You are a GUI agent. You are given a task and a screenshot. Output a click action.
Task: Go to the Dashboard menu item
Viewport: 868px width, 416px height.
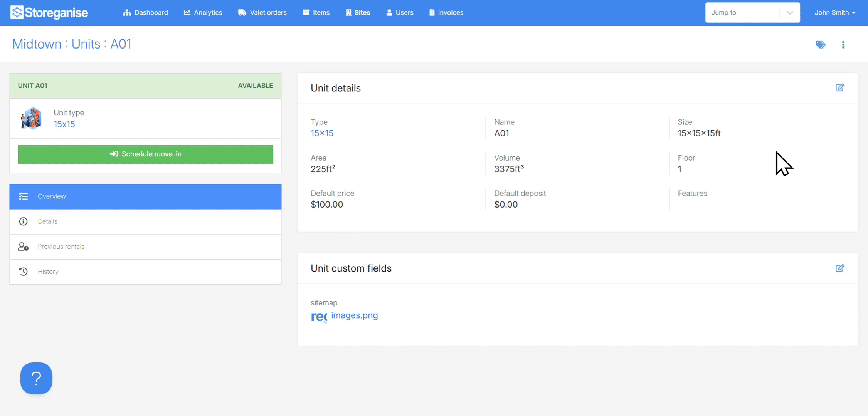click(x=145, y=13)
